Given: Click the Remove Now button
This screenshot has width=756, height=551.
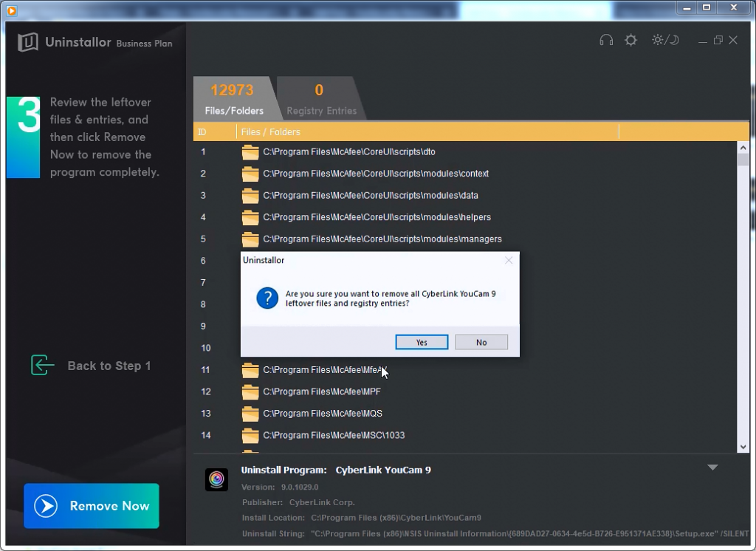Looking at the screenshot, I should (x=92, y=506).
